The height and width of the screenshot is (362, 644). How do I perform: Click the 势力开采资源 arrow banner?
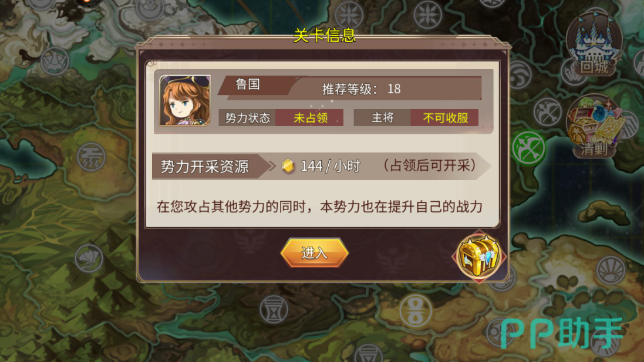point(210,166)
